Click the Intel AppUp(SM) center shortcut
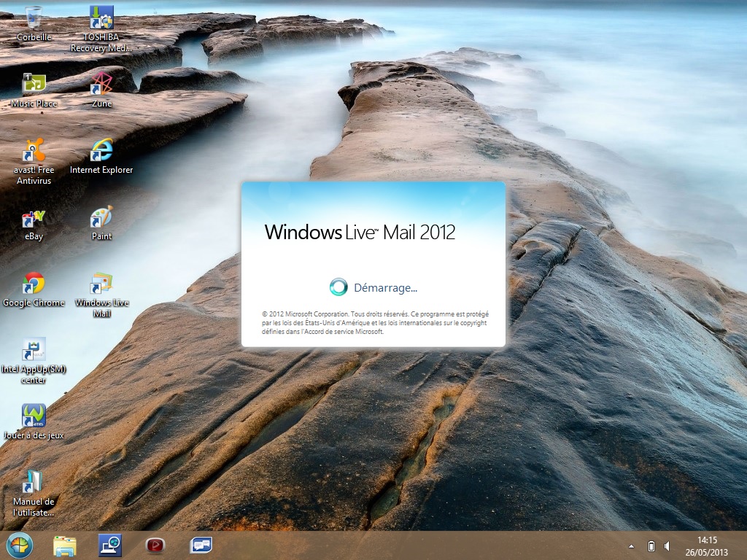This screenshot has width=747, height=560. 34,361
